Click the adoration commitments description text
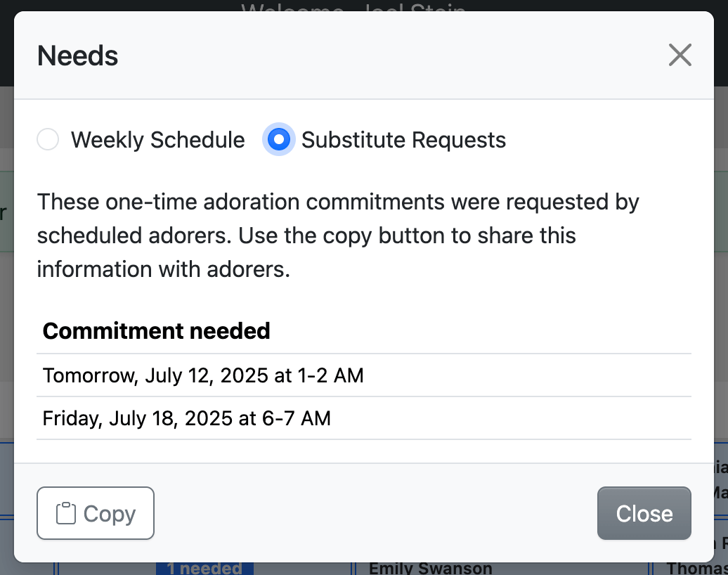 338,235
